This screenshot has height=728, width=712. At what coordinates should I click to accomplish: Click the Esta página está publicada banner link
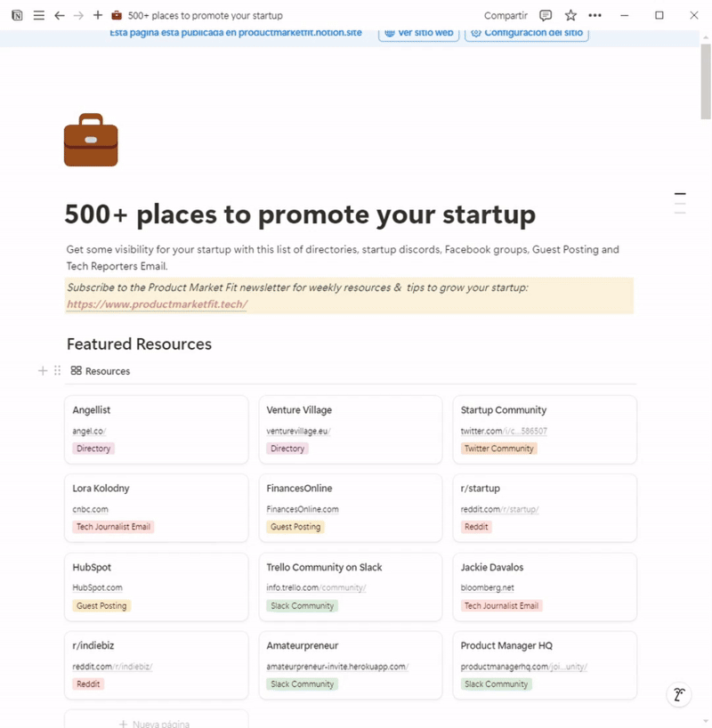(x=236, y=33)
